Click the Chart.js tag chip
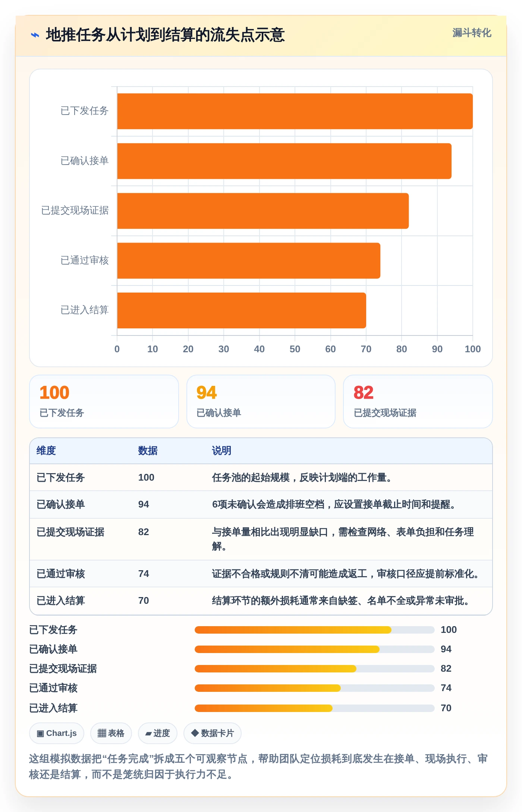Image resolution: width=522 pixels, height=812 pixels. pos(57,733)
